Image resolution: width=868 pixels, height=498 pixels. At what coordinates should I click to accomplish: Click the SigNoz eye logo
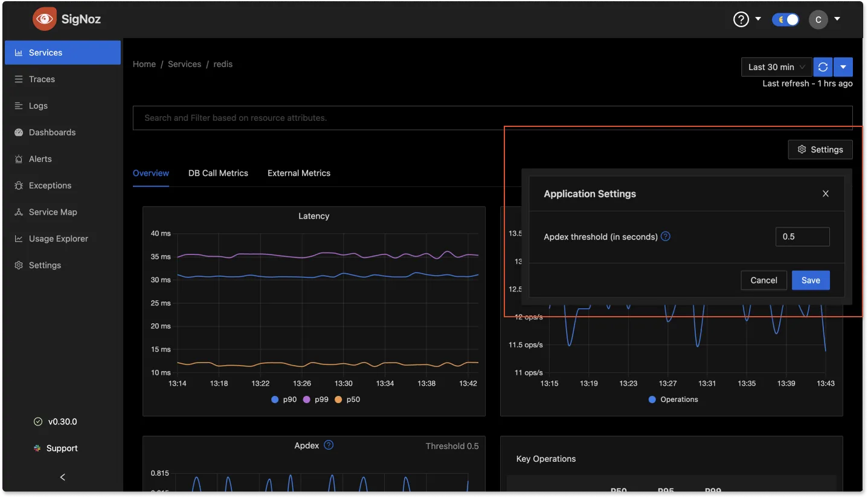tap(45, 19)
